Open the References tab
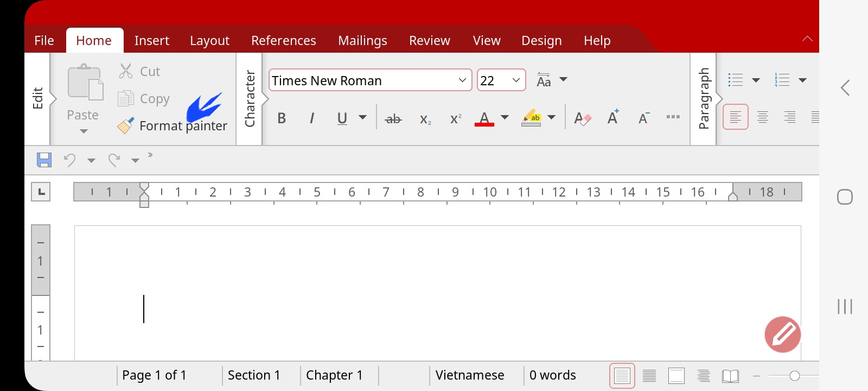868x391 pixels. (x=284, y=41)
